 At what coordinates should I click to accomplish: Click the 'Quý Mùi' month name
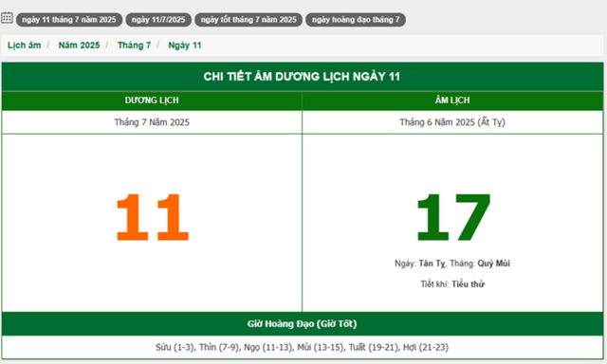pos(493,264)
